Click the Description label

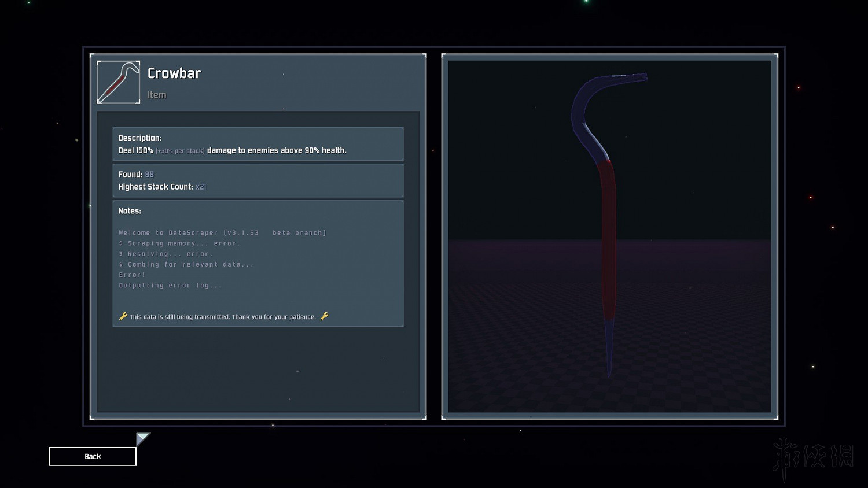[140, 138]
